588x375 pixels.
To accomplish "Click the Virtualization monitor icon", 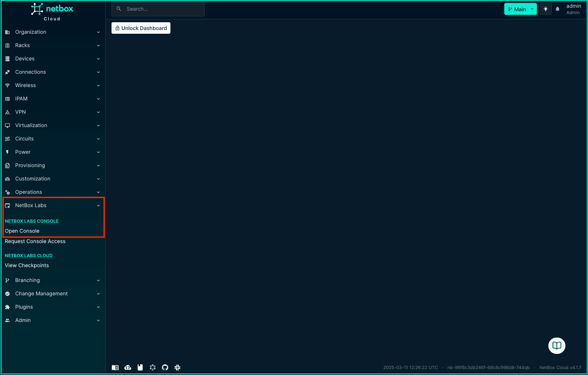I will click(x=7, y=126).
